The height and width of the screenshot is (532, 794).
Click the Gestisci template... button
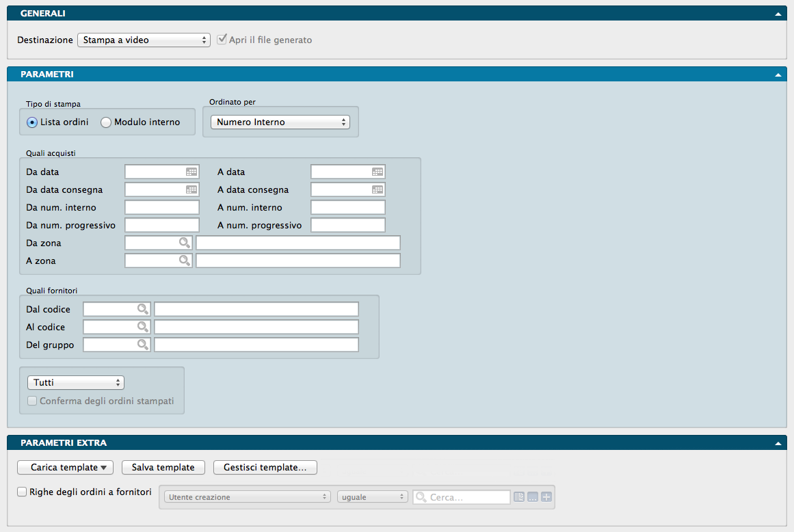click(x=265, y=468)
